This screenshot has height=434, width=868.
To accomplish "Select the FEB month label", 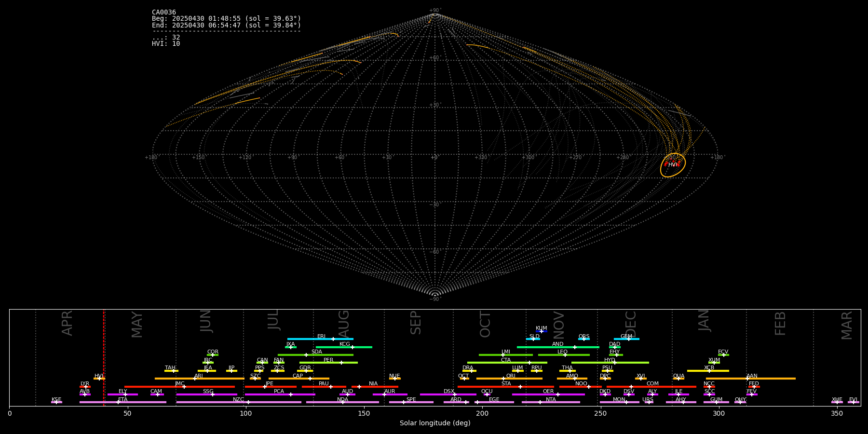I will coord(780,323).
